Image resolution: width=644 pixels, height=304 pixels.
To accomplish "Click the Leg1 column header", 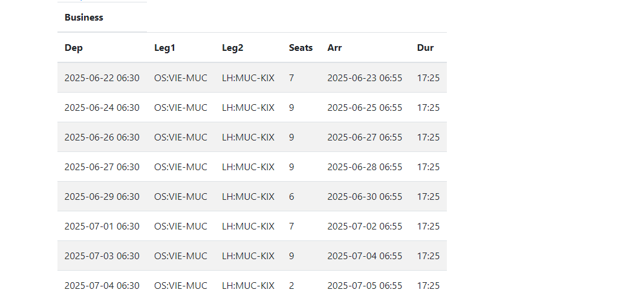I will [x=164, y=48].
